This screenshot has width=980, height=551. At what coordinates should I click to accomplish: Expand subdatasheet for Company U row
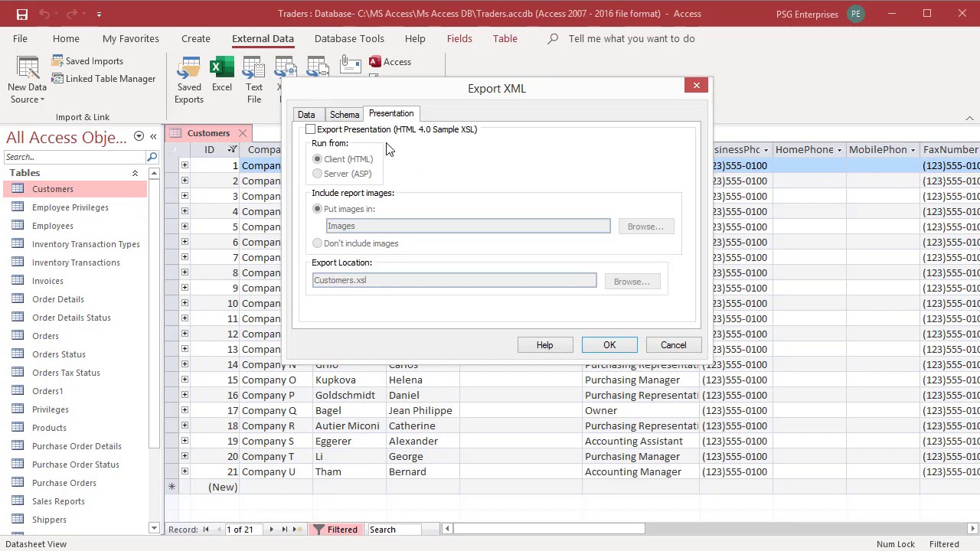185,471
